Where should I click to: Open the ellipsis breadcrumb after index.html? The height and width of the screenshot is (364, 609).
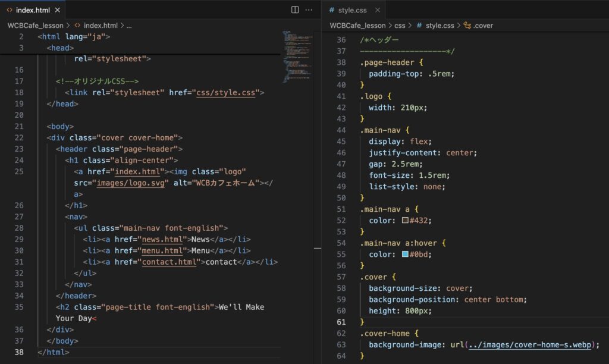(x=129, y=26)
